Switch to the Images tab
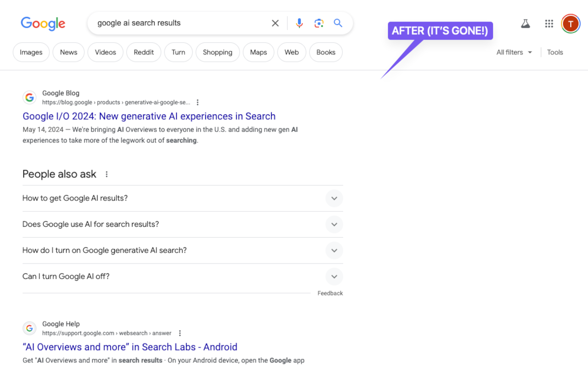588x368 pixels. 31,52
